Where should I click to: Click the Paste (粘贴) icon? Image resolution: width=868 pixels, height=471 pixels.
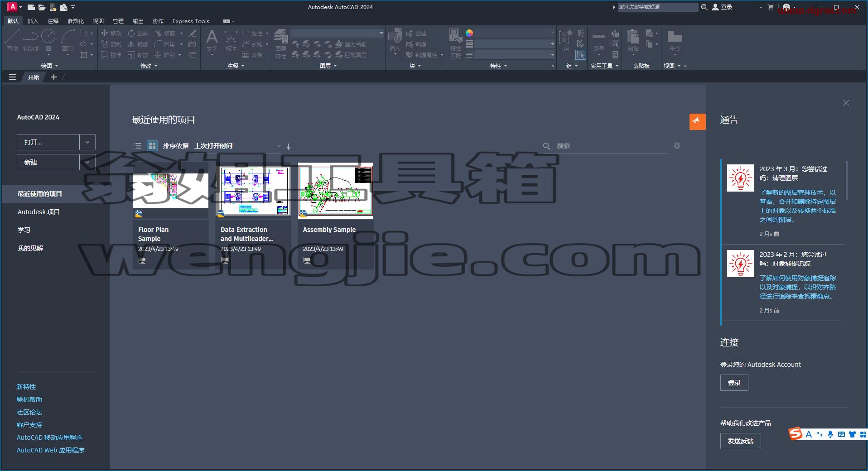click(633, 40)
